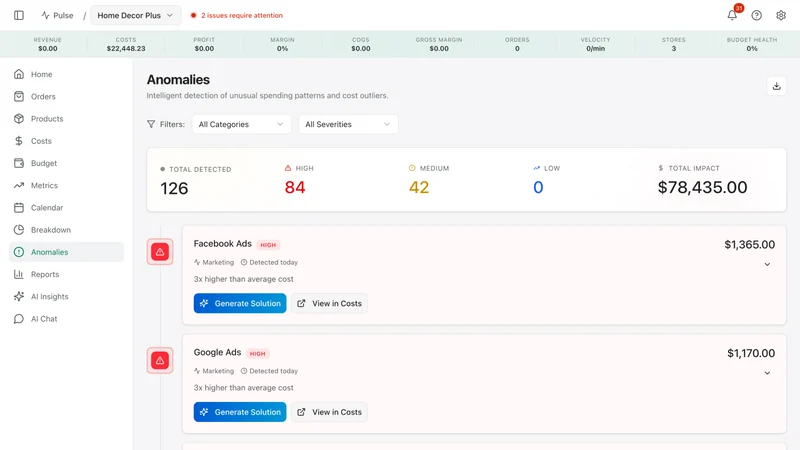The height and width of the screenshot is (450, 800).
Task: Open the help question mark icon
Action: 757,15
